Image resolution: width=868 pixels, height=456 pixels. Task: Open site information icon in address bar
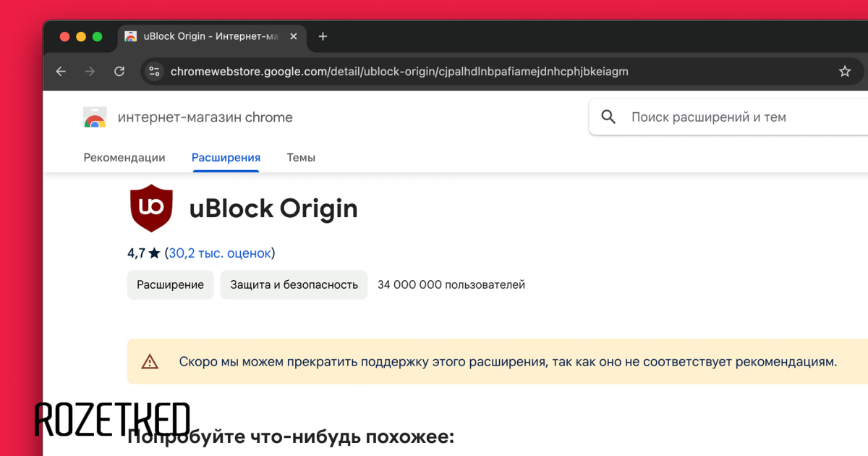tap(154, 72)
